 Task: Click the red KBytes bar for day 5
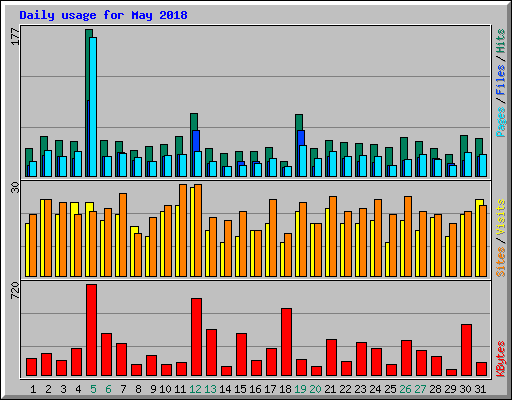click(92, 330)
